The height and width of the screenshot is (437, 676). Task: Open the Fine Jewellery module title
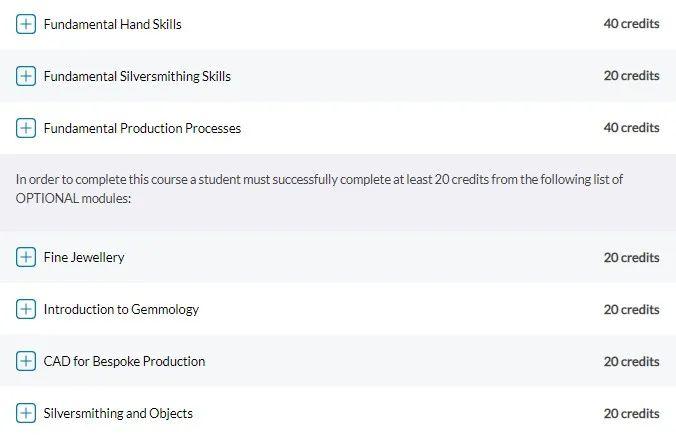tap(84, 257)
